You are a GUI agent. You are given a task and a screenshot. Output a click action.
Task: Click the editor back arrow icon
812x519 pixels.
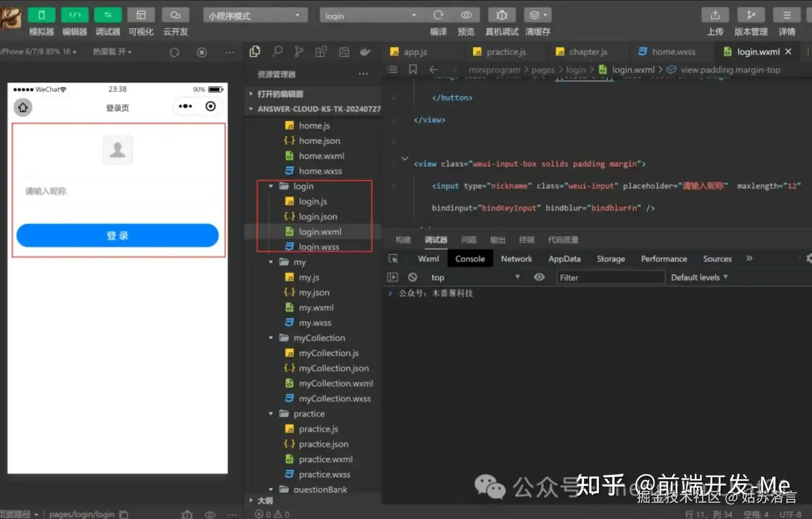coord(433,69)
